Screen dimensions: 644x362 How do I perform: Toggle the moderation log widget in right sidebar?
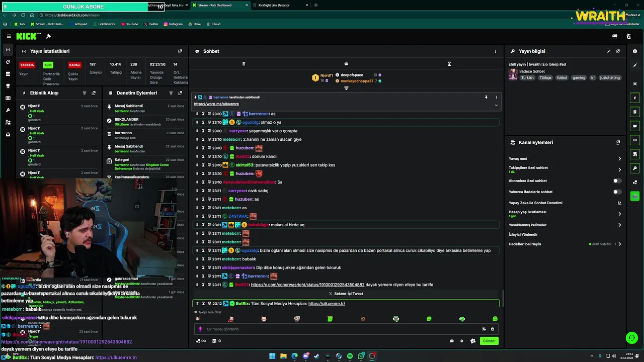pos(635,112)
